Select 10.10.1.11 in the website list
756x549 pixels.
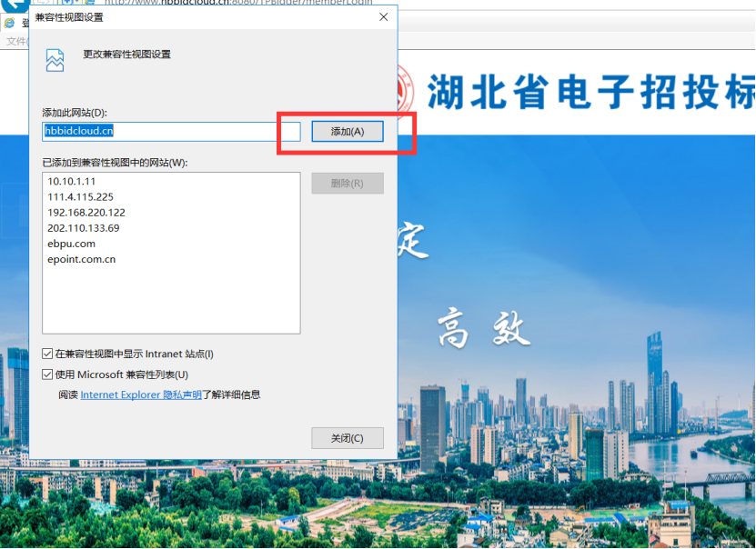click(x=72, y=181)
